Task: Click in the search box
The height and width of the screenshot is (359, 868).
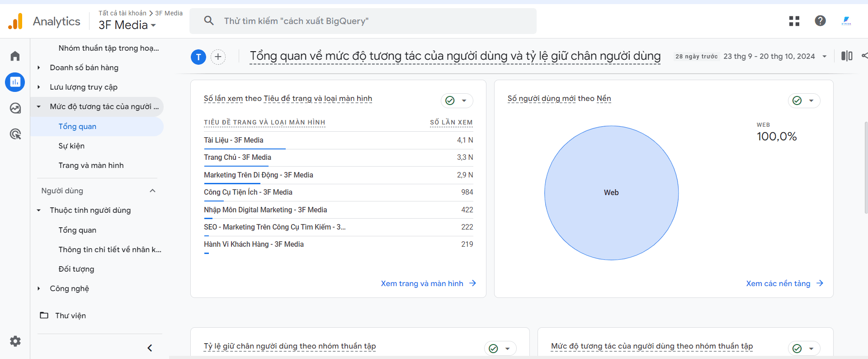Action: [x=363, y=21]
